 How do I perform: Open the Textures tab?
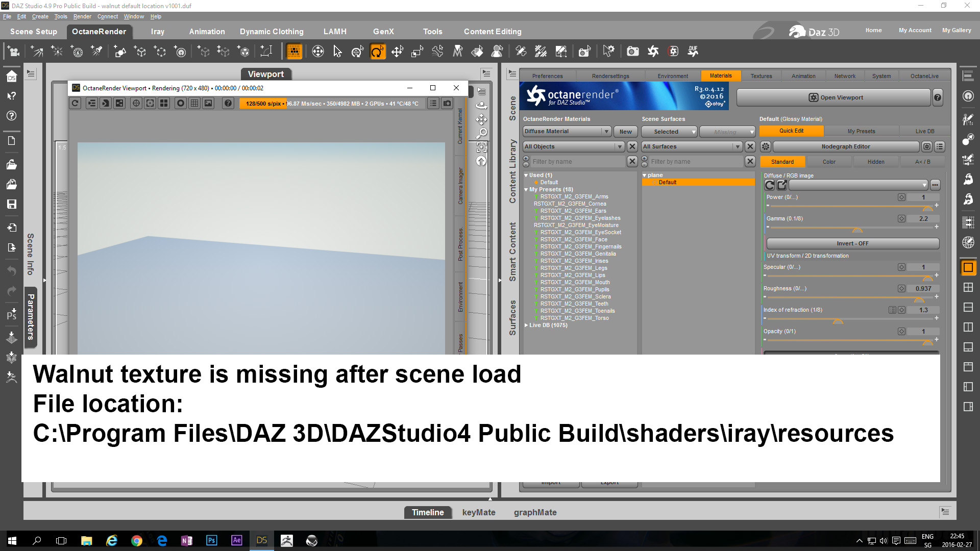761,76
